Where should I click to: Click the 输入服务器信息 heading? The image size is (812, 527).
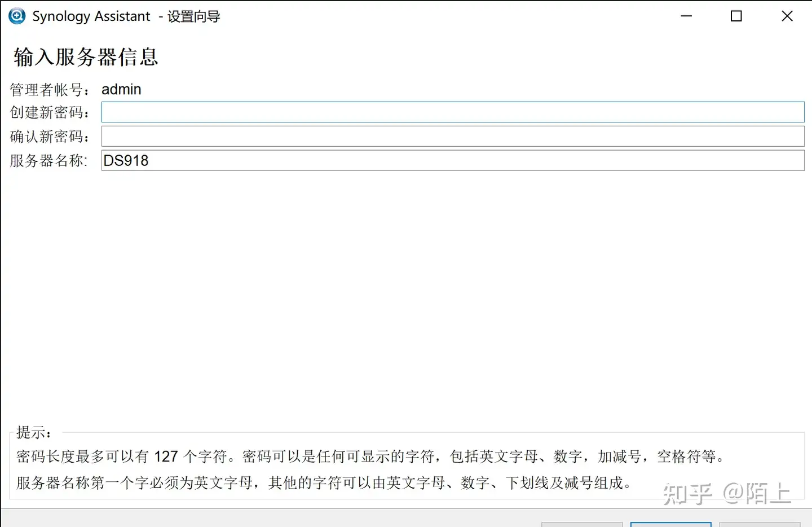click(86, 57)
